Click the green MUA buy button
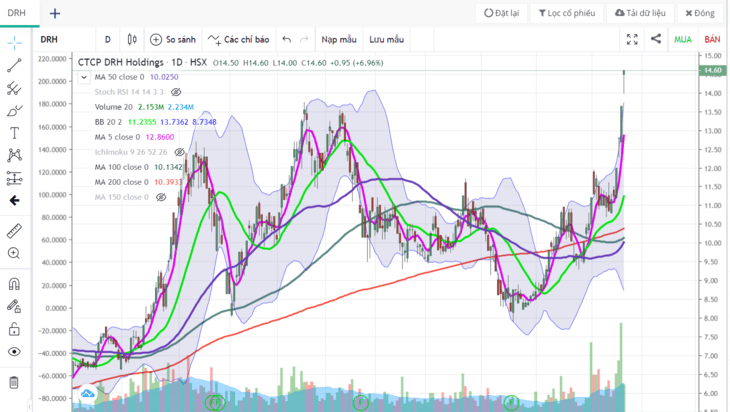730x412 pixels. (x=683, y=40)
